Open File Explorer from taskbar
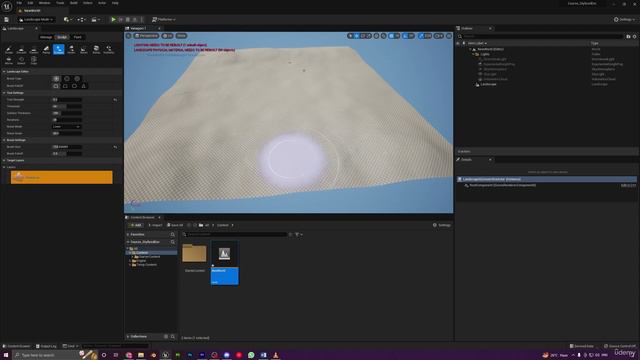Image resolution: width=640 pixels, height=360 pixels. click(x=141, y=355)
